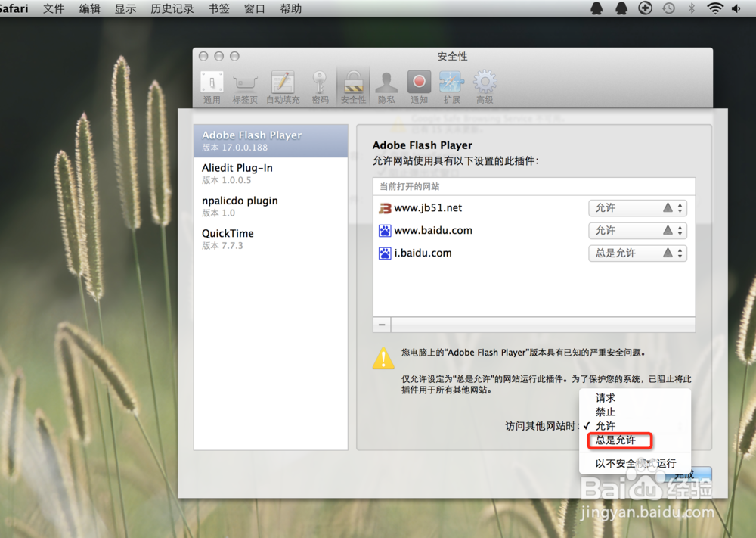The image size is (756, 538).
Task: Open 自动填充 preferences
Action: [x=282, y=85]
